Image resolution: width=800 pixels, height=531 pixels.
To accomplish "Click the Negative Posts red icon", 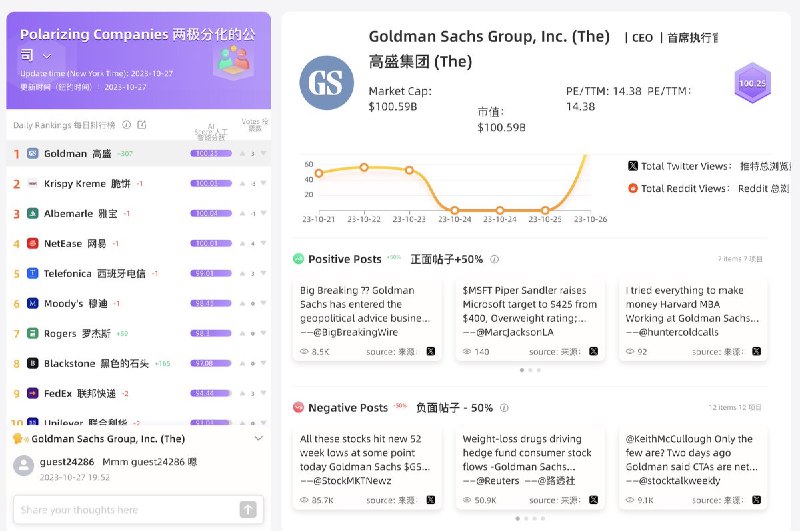I will [298, 408].
